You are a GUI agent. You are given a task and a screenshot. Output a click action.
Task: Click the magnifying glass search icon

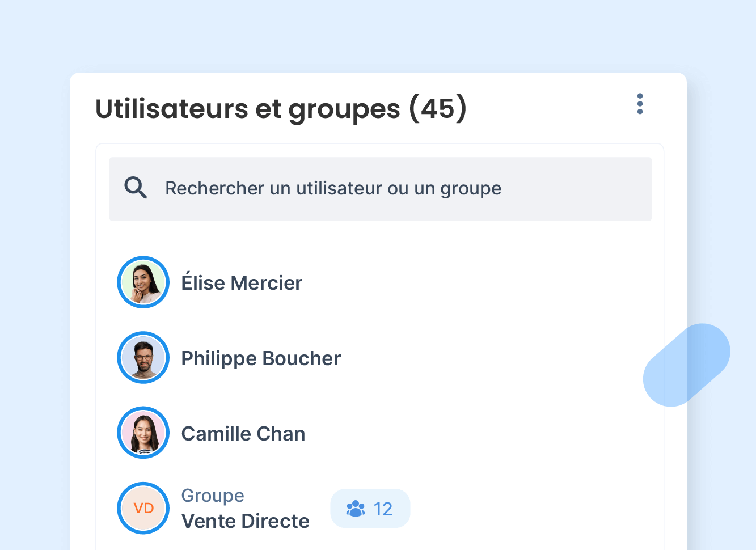point(135,188)
